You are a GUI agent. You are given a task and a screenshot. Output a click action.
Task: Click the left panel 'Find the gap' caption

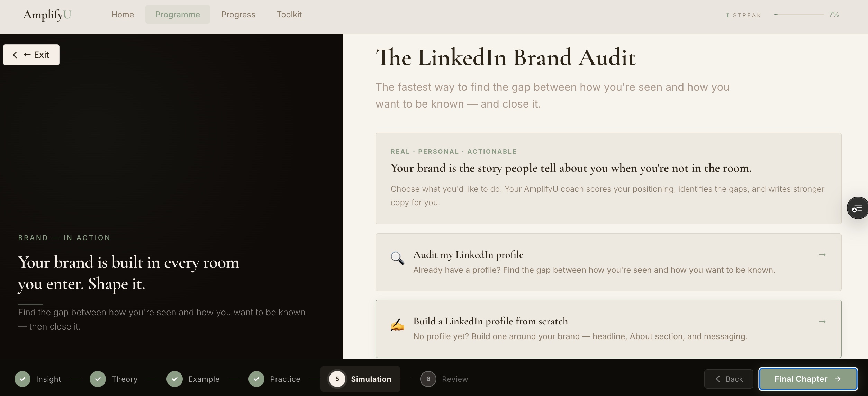coord(162,319)
